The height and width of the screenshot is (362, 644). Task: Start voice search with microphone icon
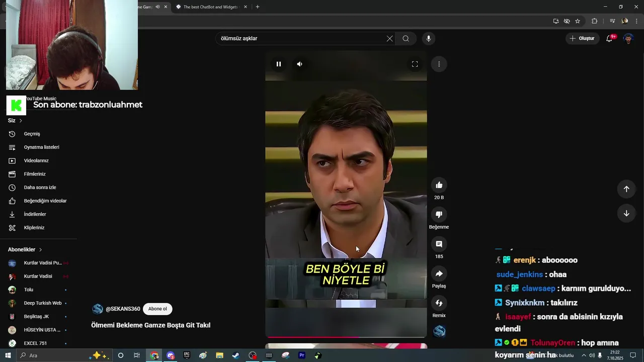pyautogui.click(x=429, y=39)
